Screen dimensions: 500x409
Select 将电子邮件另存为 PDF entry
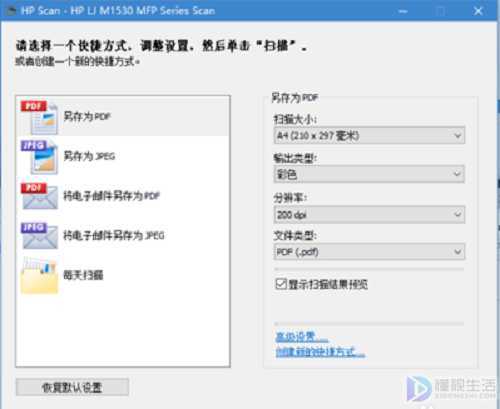point(123,196)
